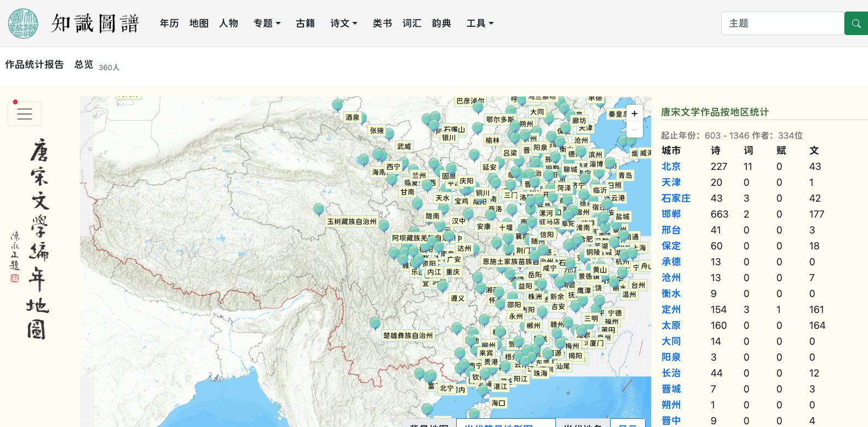Screen dimensions: 868x427
Task: Open the 韵典 navigation item
Action: [x=441, y=24]
